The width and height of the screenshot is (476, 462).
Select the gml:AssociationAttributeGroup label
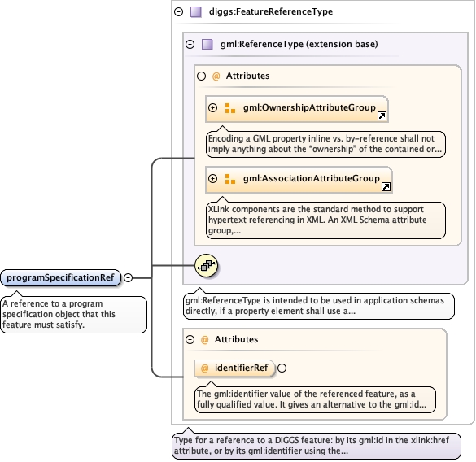pyautogui.click(x=312, y=178)
